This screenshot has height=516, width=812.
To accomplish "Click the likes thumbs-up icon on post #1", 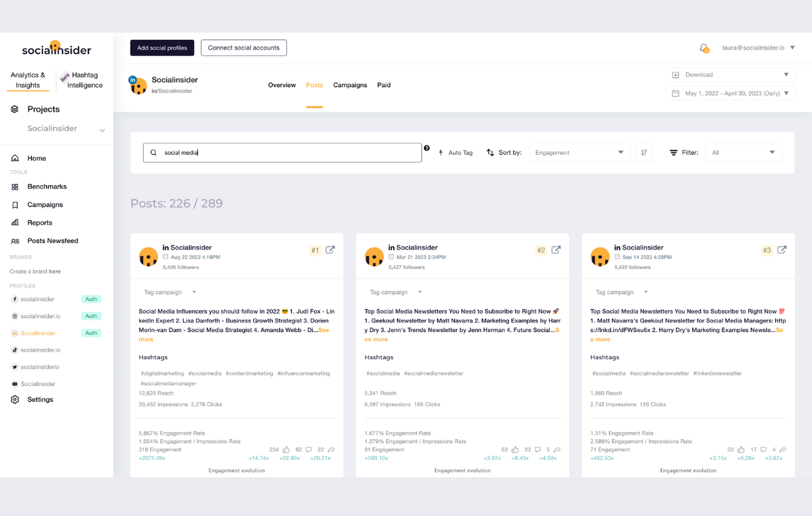I will pos(285,450).
